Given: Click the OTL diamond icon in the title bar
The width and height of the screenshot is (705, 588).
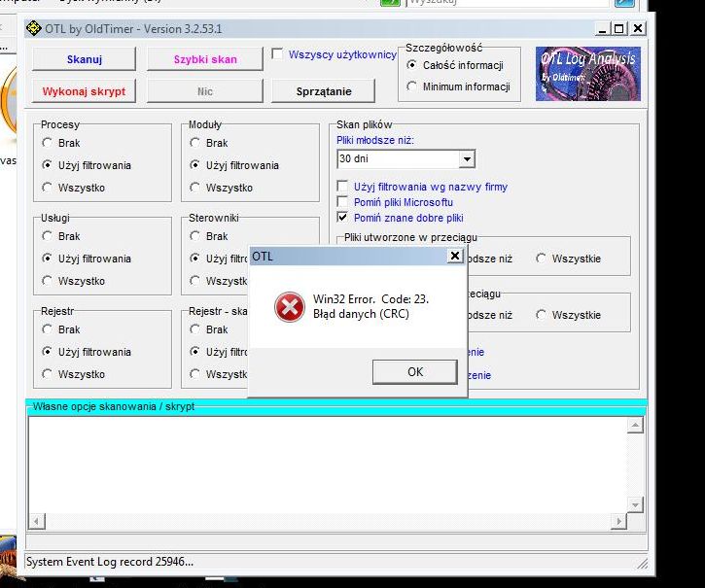Looking at the screenshot, I should point(33,28).
